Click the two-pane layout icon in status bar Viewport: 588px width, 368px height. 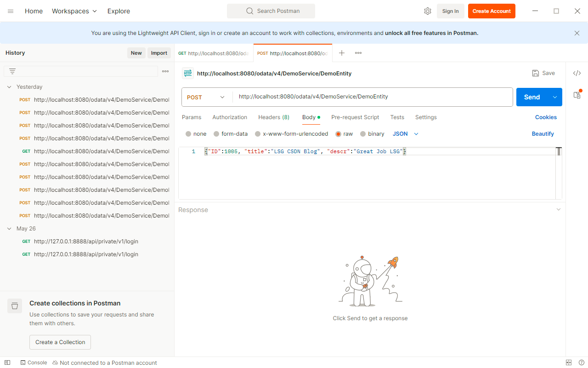(x=569, y=362)
